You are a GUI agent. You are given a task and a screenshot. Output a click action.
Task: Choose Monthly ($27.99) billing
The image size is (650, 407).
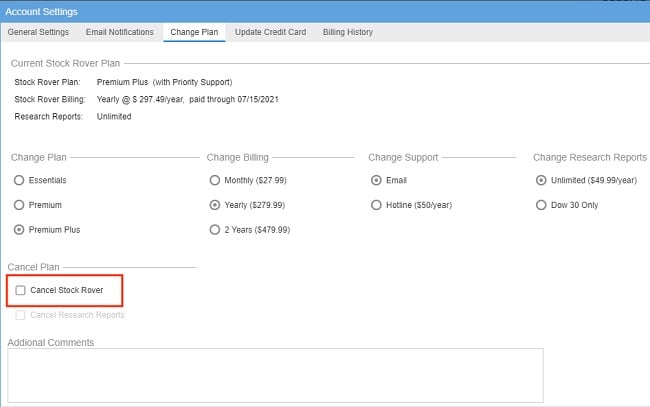click(x=215, y=180)
